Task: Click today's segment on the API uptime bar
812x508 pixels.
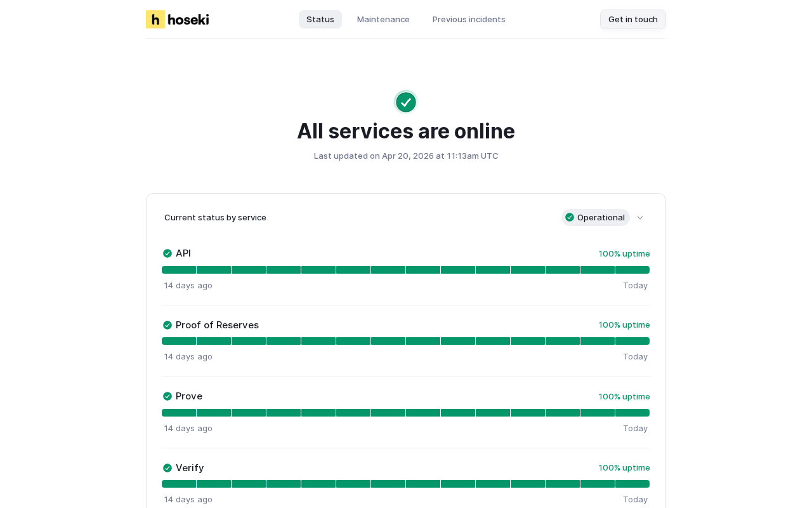Action: pyautogui.click(x=632, y=270)
